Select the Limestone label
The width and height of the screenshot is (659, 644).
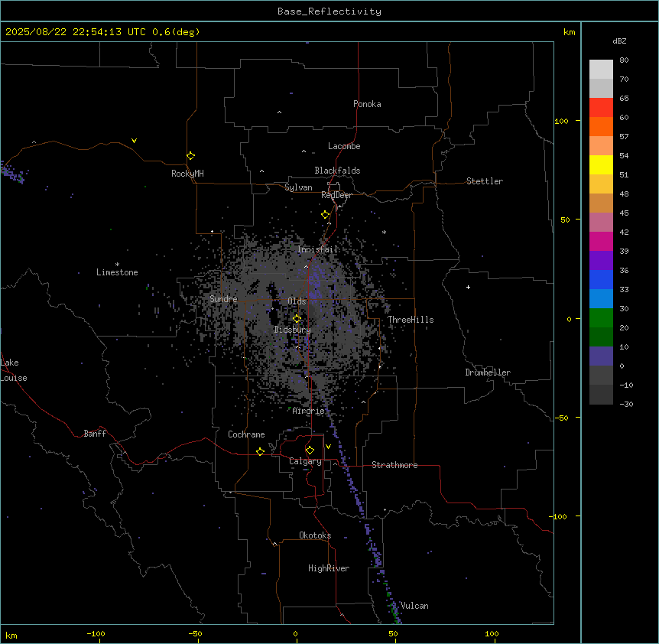[x=117, y=272]
